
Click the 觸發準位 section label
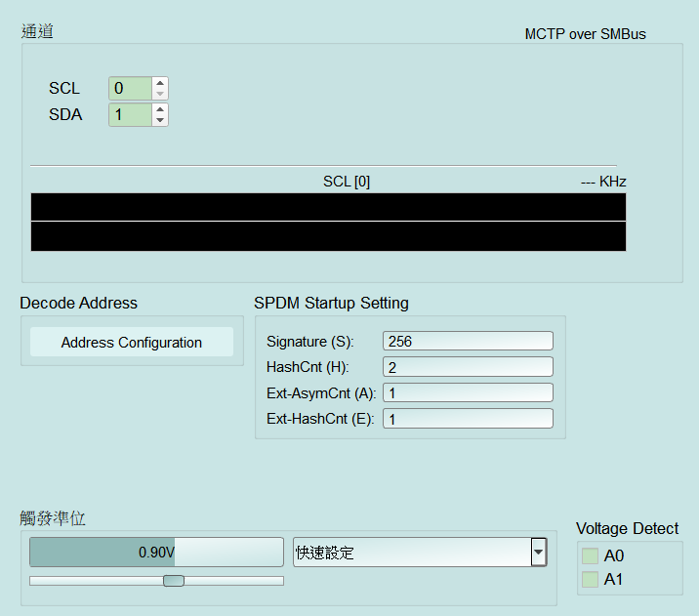coord(53,518)
